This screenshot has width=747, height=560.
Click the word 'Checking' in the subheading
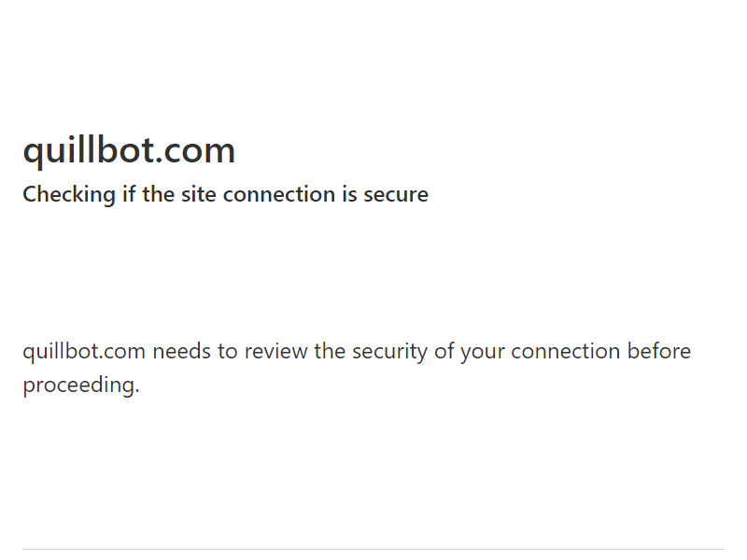click(x=69, y=195)
